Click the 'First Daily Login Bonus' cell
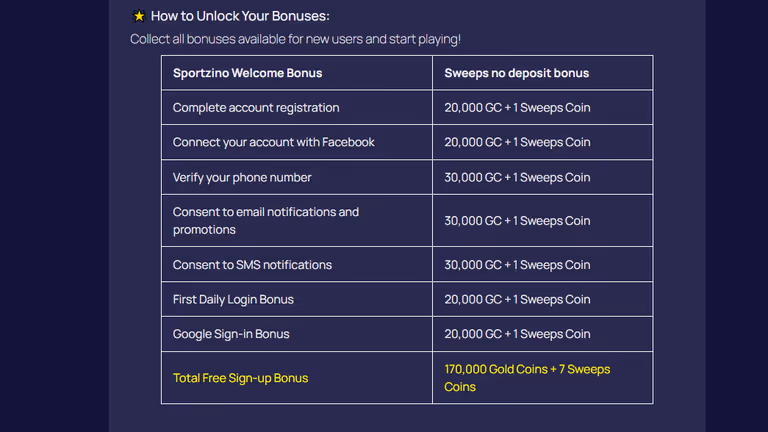The width and height of the screenshot is (768, 432). [x=297, y=299]
